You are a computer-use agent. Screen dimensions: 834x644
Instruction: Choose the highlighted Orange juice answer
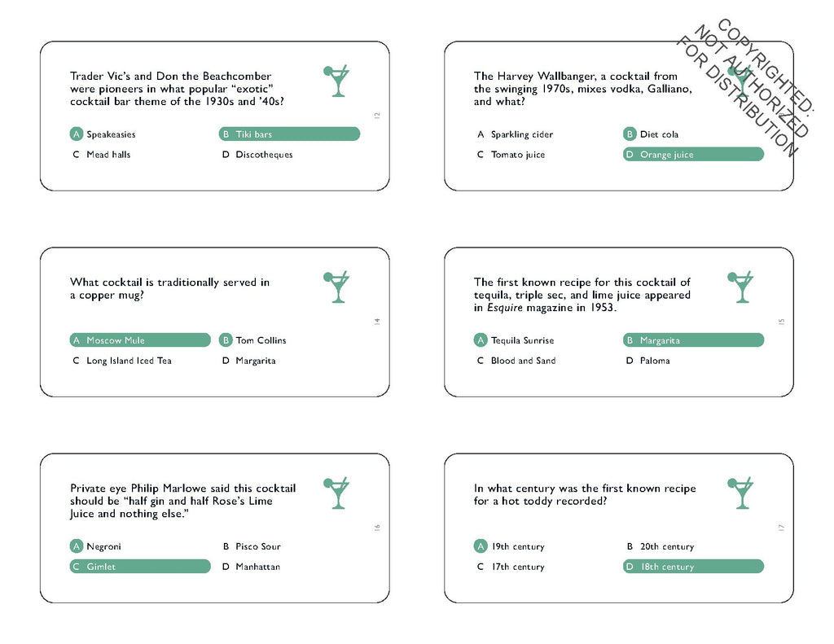click(x=694, y=154)
